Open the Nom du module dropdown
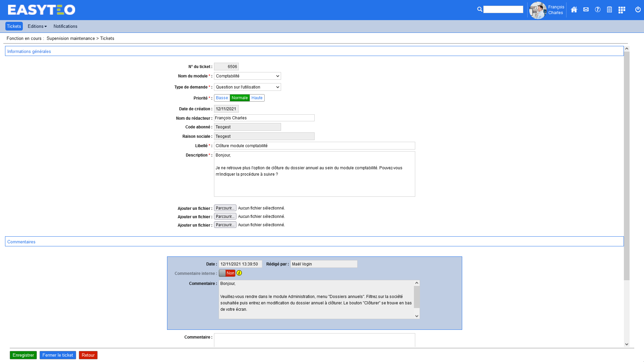The width and height of the screenshot is (644, 362). tap(247, 76)
